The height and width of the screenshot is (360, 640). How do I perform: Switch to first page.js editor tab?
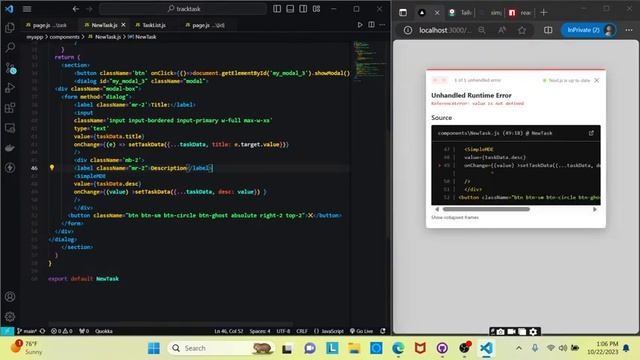pyautogui.click(x=46, y=25)
